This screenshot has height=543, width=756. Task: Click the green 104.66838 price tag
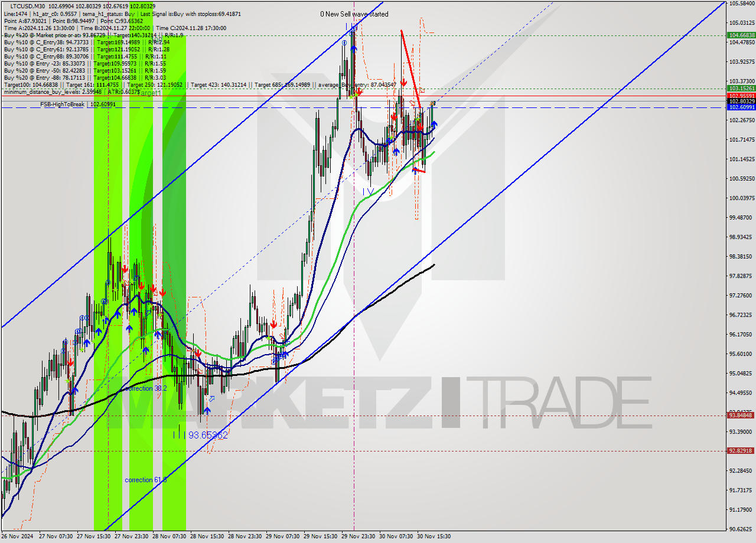point(741,35)
